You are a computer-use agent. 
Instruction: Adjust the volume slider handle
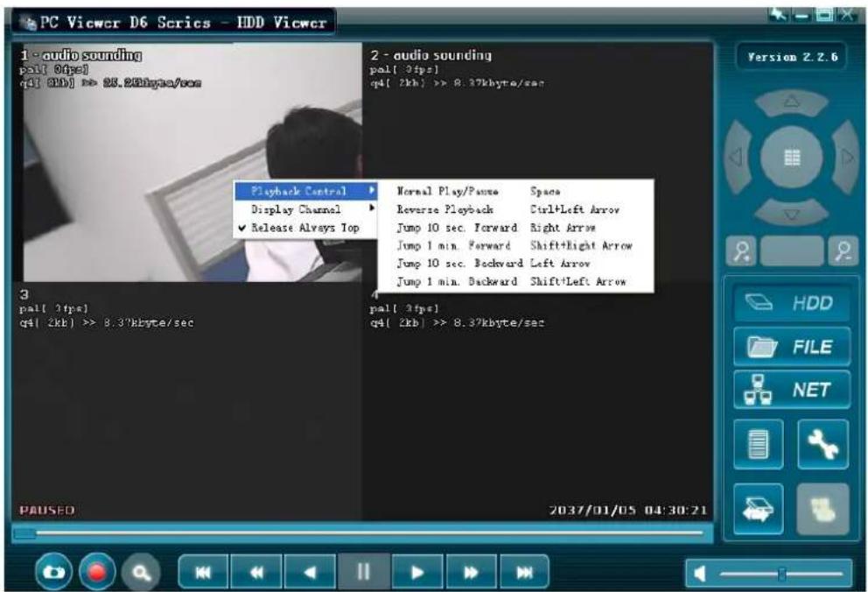pos(781,574)
